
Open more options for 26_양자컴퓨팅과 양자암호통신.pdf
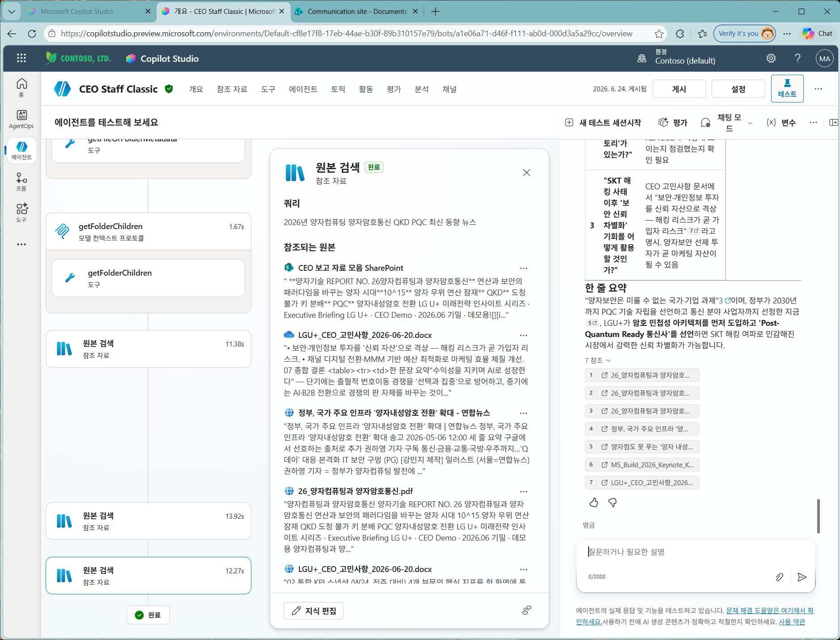point(523,491)
